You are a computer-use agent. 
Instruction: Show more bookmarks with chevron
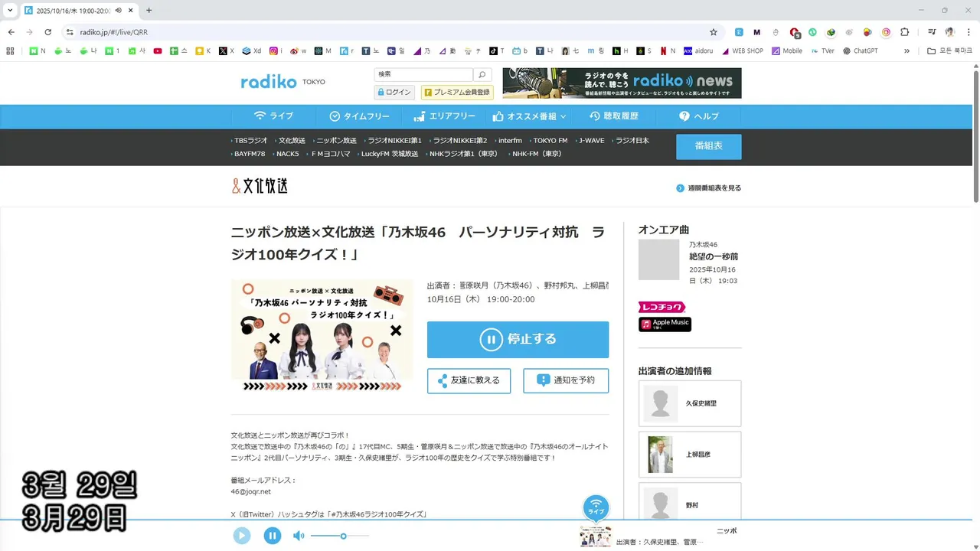907,51
